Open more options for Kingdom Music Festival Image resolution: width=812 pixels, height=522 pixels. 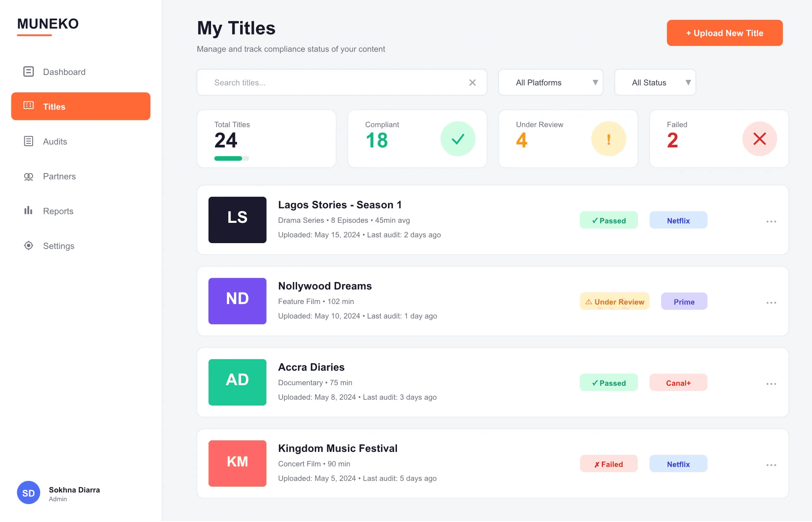pyautogui.click(x=771, y=465)
